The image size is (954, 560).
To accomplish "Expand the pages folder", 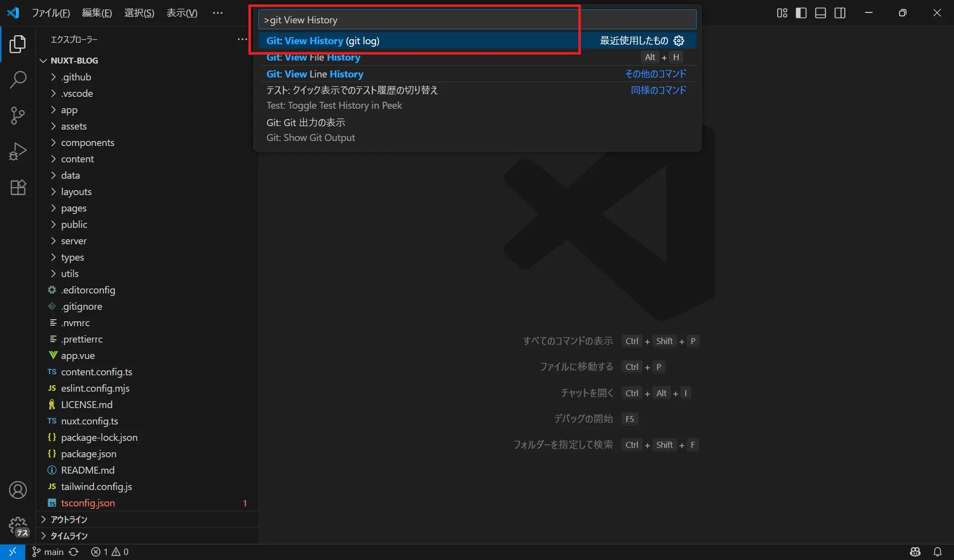I will point(147,208).
